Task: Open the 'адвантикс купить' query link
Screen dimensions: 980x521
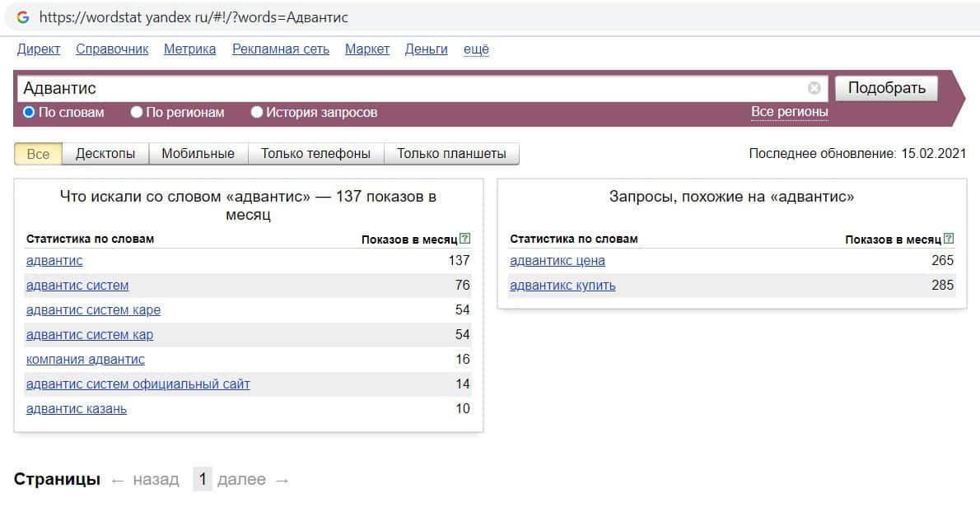Action: (562, 286)
